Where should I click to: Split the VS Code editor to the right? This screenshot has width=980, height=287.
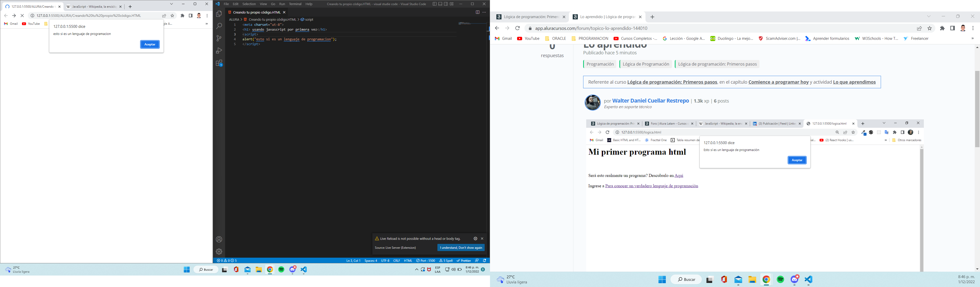(477, 12)
